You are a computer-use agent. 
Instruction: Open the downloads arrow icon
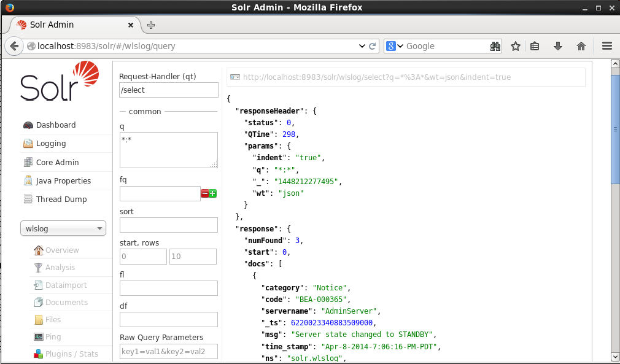[x=557, y=46]
